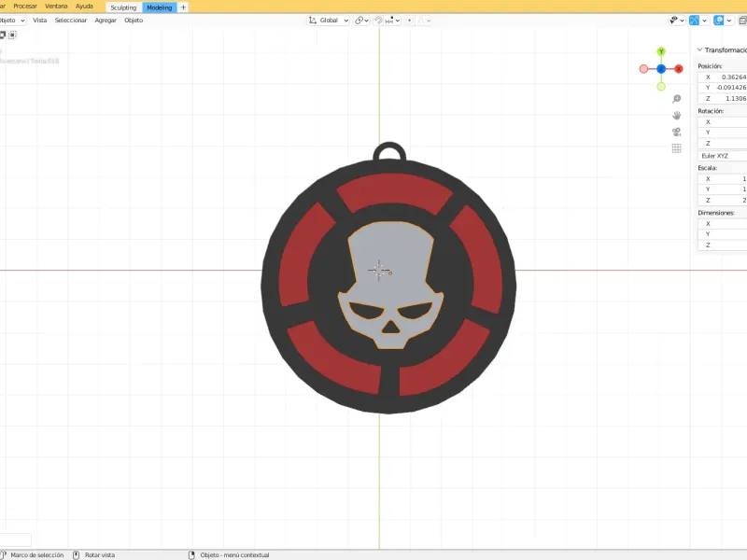Select the top red ring segment
Image resolution: width=747 pixels, height=560 pixels.
point(394,190)
